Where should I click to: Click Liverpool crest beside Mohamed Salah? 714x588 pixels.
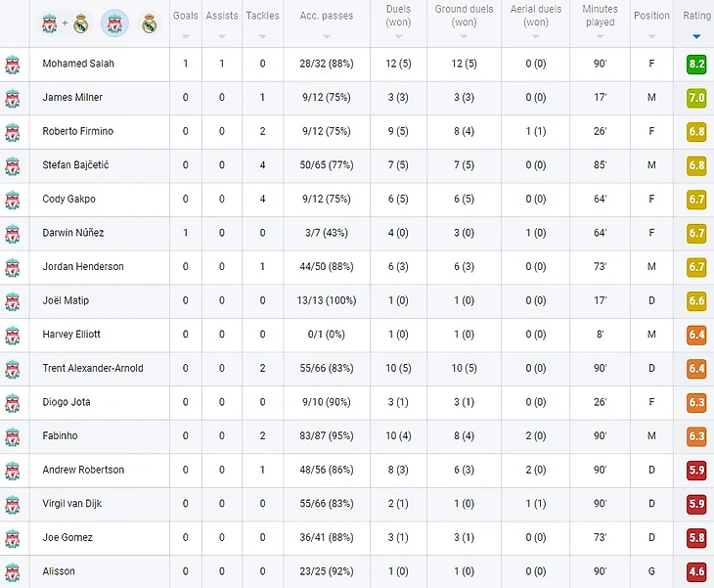pos(13,65)
